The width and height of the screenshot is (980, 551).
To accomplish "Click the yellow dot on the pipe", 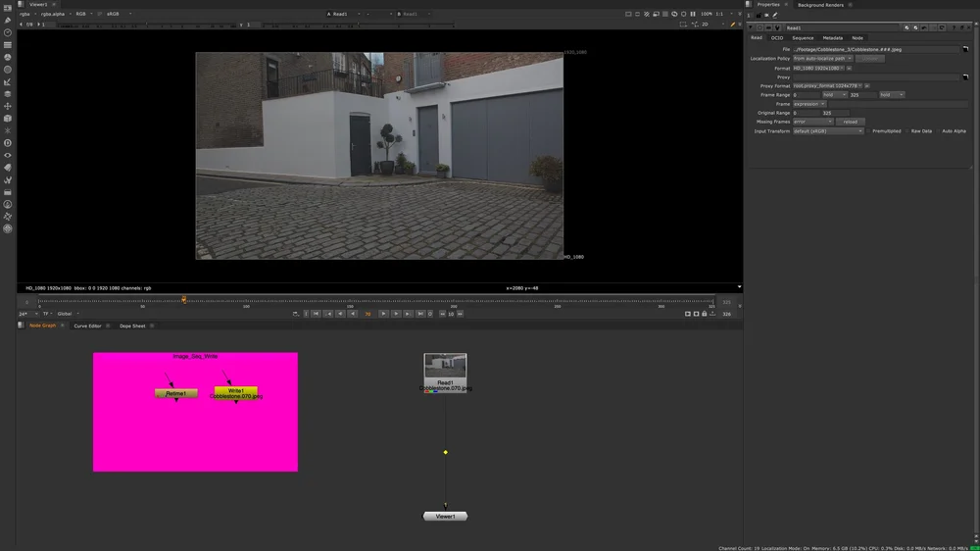I will point(446,452).
